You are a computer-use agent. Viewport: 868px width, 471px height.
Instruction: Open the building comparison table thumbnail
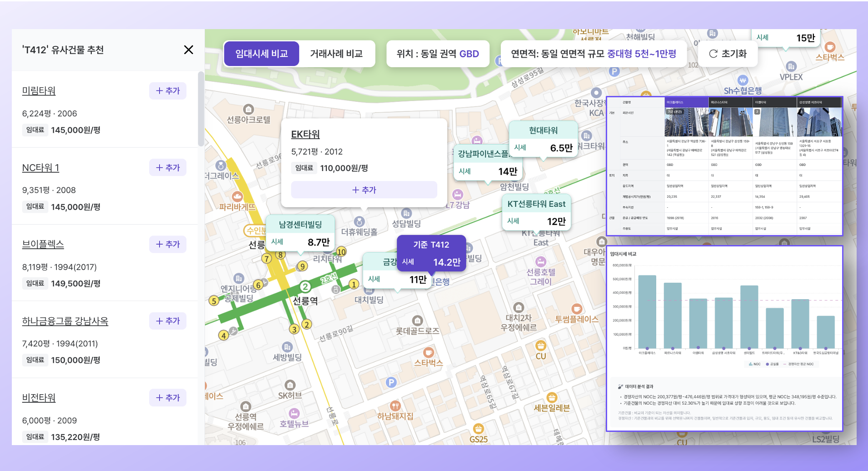pyautogui.click(x=725, y=166)
